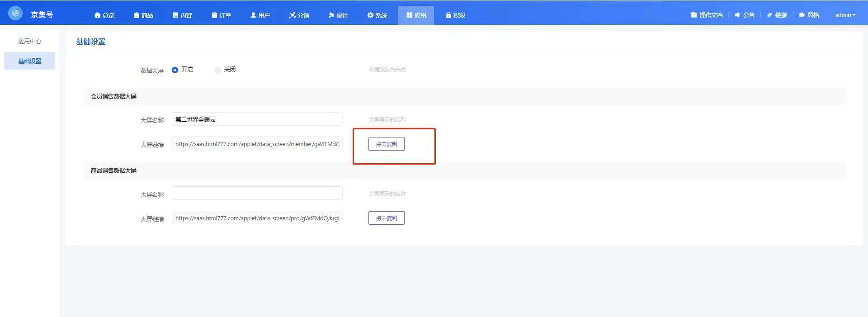Open the 公告 announcements menu

point(745,15)
